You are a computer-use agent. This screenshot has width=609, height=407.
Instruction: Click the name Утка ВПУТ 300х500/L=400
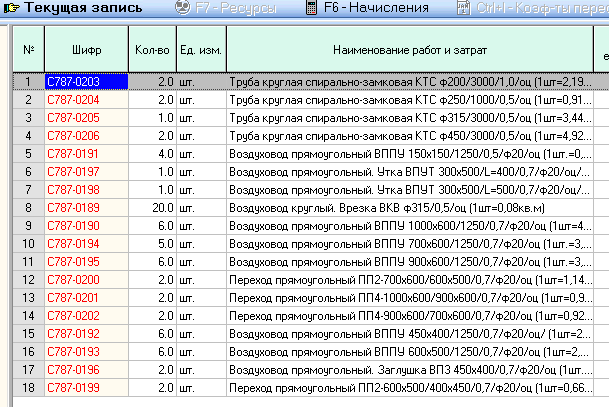[x=410, y=172]
